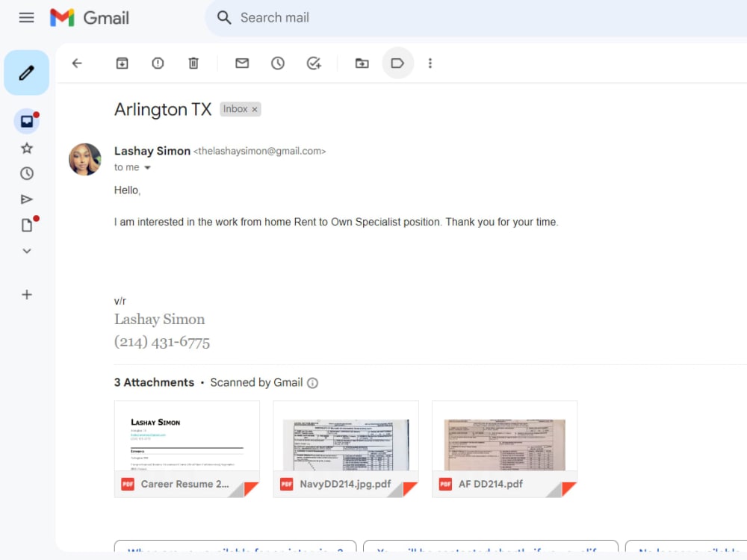Archive this email

[x=122, y=63]
